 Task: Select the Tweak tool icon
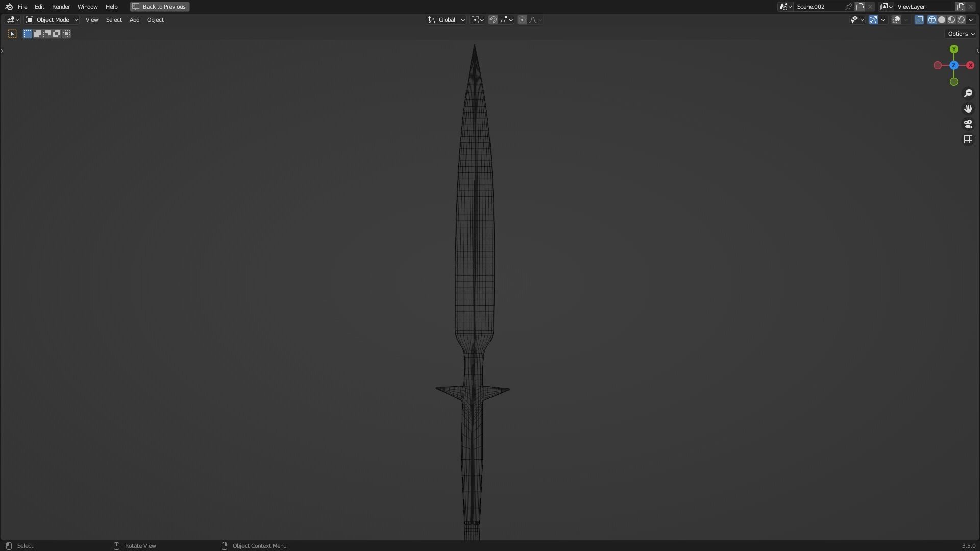point(12,34)
